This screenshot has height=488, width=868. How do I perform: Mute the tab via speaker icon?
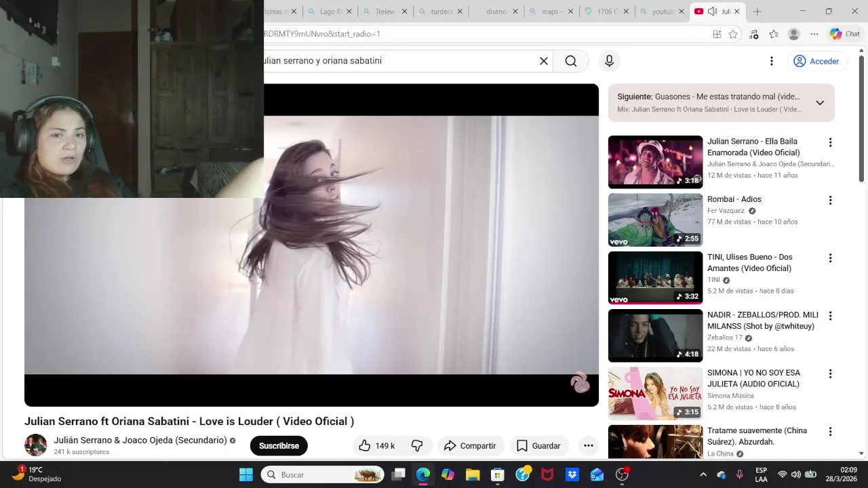pos(712,12)
